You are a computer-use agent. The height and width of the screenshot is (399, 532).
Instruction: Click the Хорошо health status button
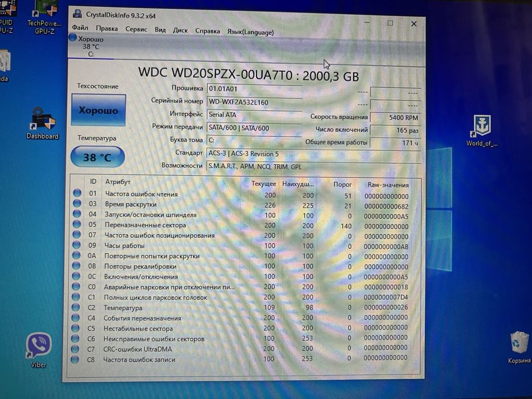(x=99, y=110)
